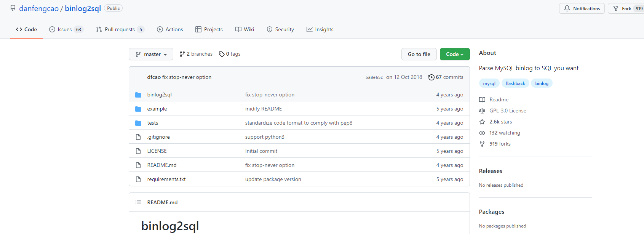View the 0 tags link

pyautogui.click(x=230, y=54)
